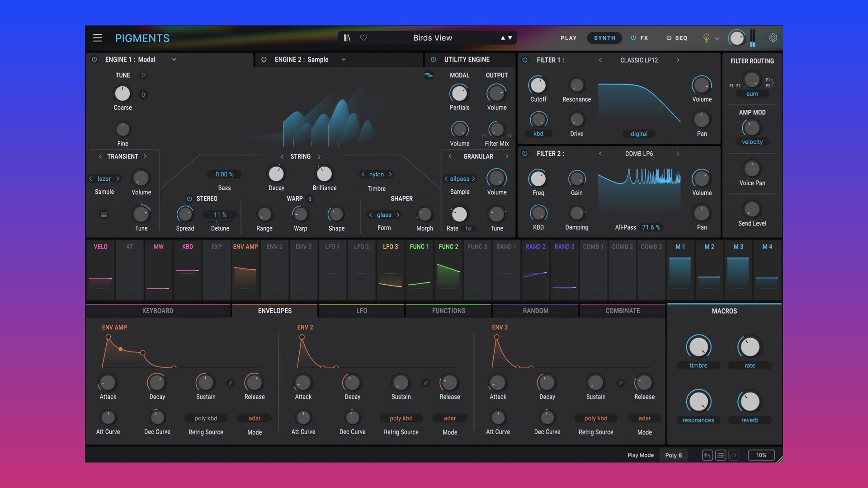Open Pigments settings with the gear icon

773,38
